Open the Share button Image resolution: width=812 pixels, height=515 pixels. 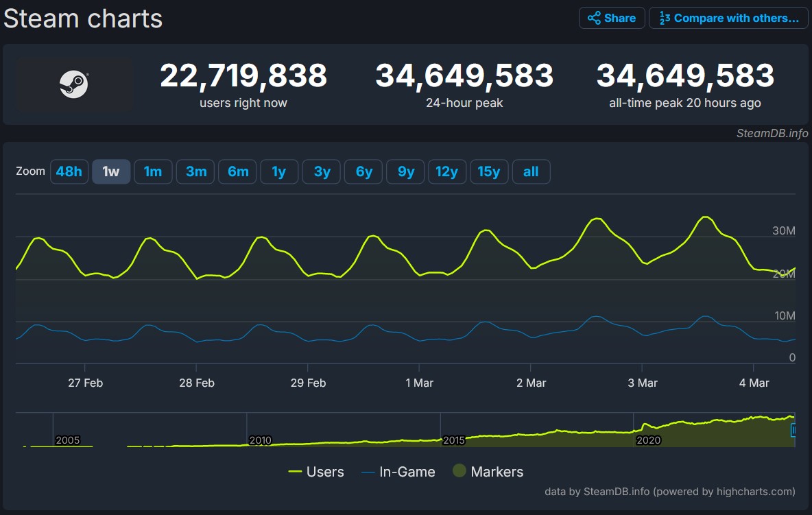612,18
